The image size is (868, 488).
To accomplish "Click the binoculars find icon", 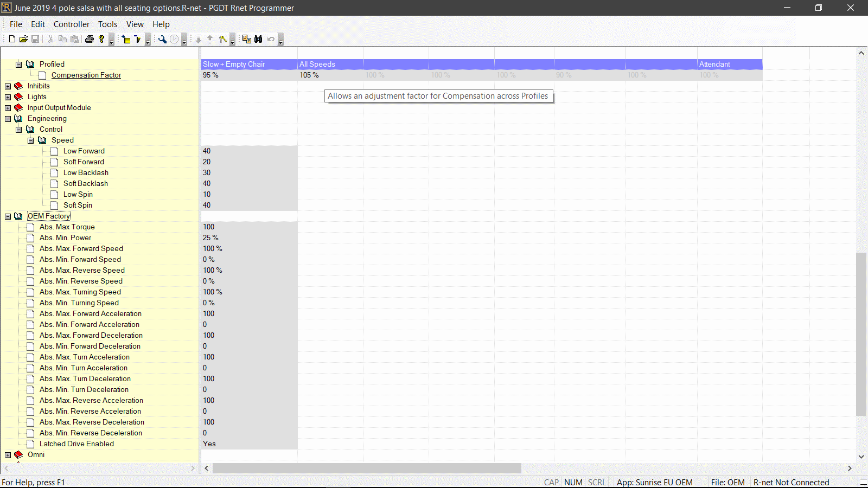I will [x=258, y=39].
